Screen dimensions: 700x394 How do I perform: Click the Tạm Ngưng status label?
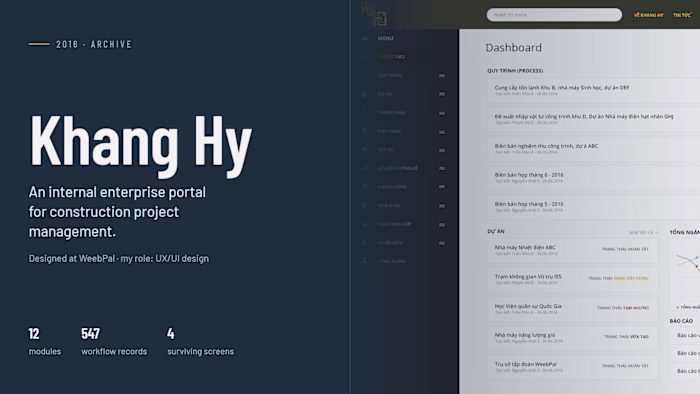[636, 308]
